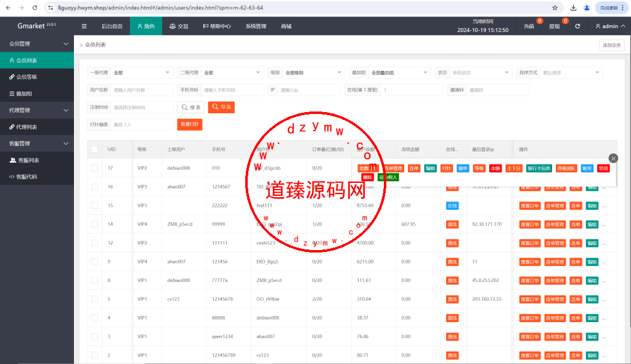Open the 系统管理 top menu

point(256,26)
